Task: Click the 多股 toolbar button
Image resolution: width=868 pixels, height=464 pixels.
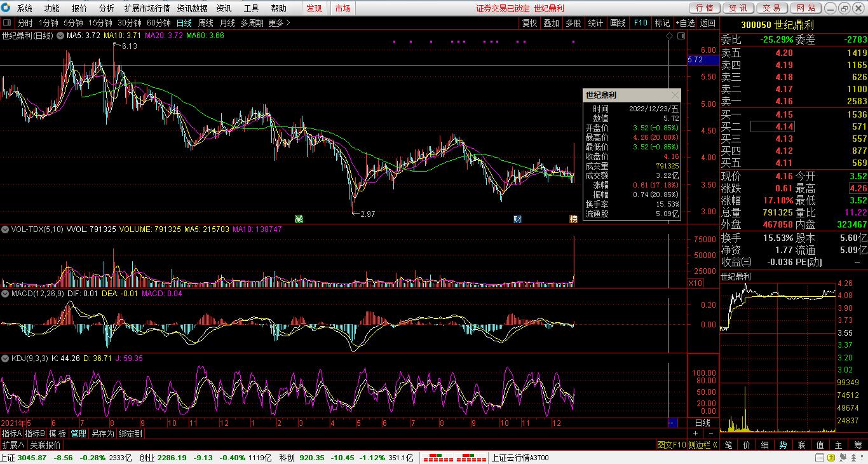Action: (x=573, y=23)
